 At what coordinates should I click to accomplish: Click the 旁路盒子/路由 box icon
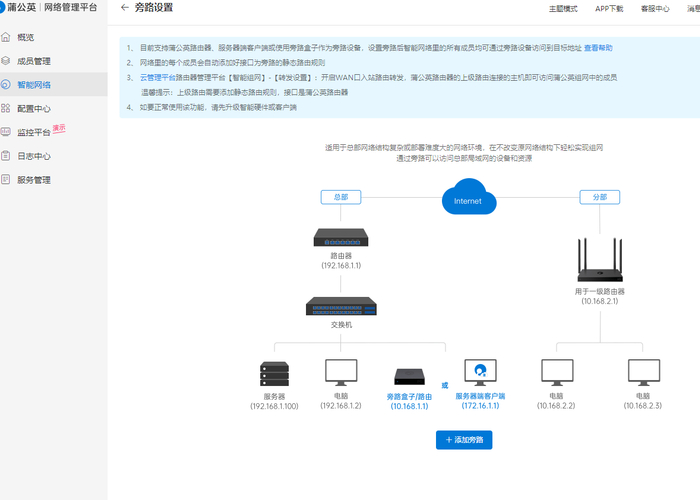click(x=409, y=376)
